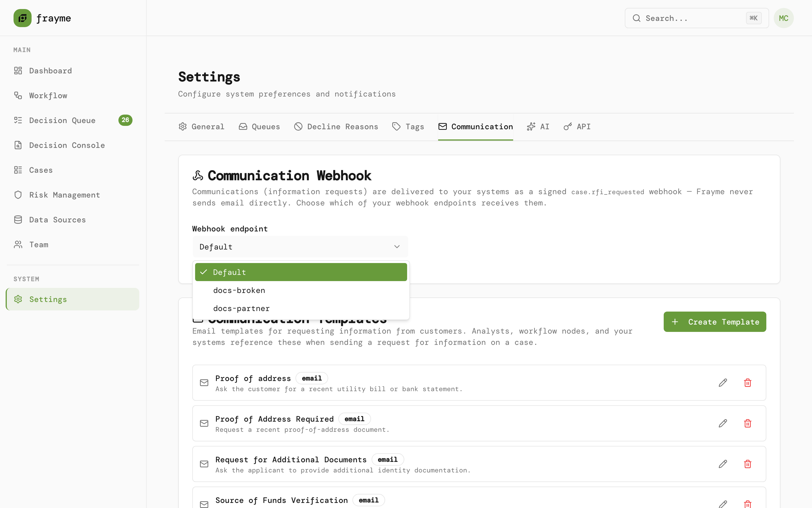This screenshot has height=508, width=812.
Task: Edit Proof of Address Required template
Action: click(x=723, y=423)
